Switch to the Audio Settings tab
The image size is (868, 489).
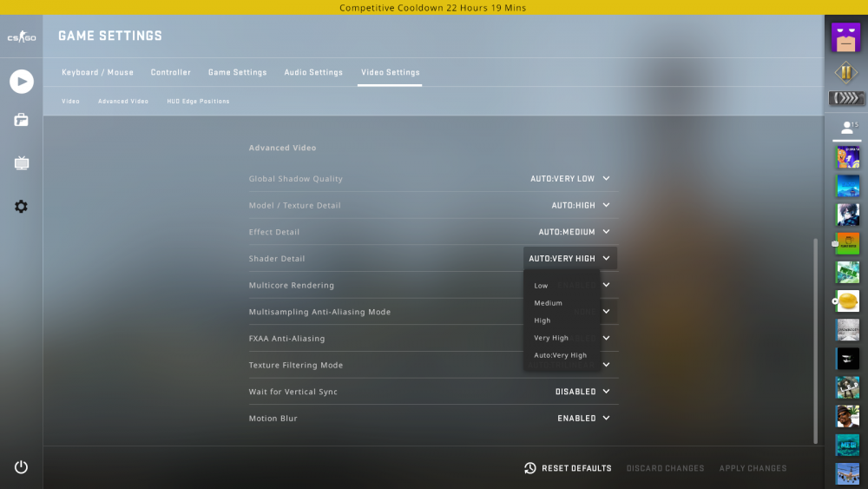pyautogui.click(x=313, y=72)
